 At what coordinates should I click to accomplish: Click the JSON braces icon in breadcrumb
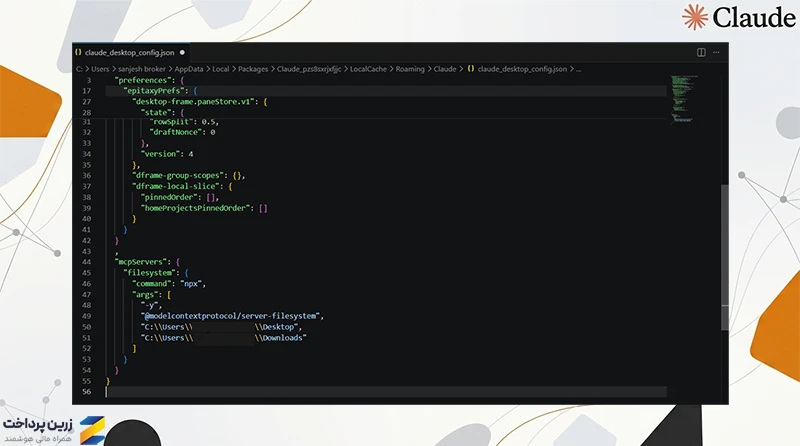[471, 69]
